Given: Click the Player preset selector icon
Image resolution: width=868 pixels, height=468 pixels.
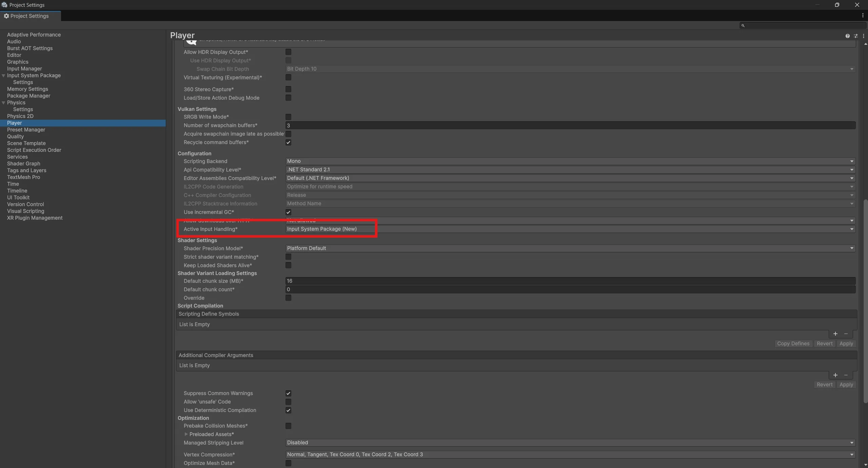Looking at the screenshot, I should [855, 36].
